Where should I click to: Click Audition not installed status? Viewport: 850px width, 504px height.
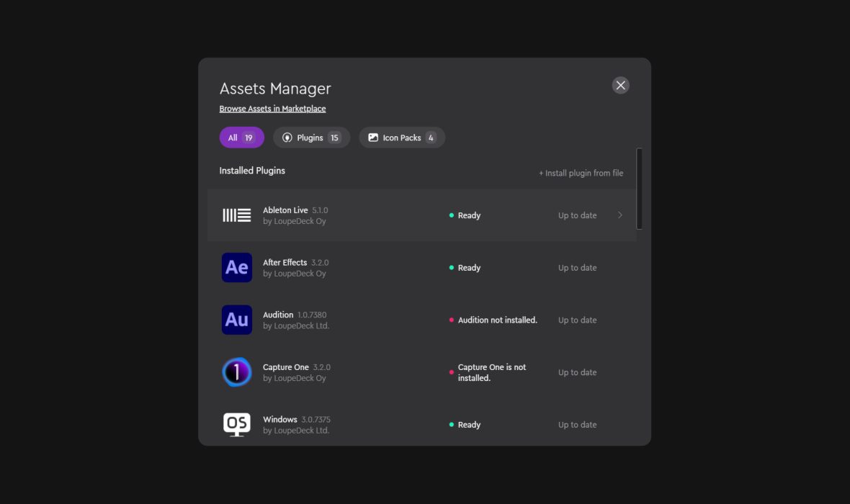(x=497, y=320)
